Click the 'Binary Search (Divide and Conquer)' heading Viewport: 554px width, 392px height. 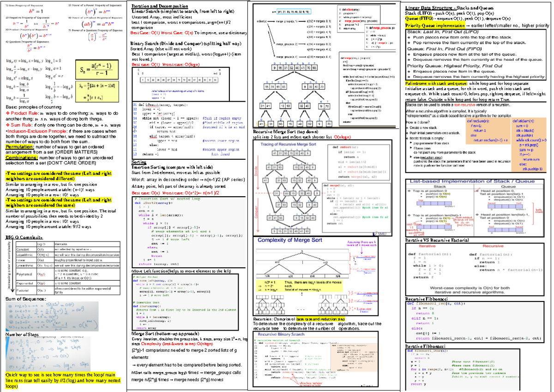(187, 43)
